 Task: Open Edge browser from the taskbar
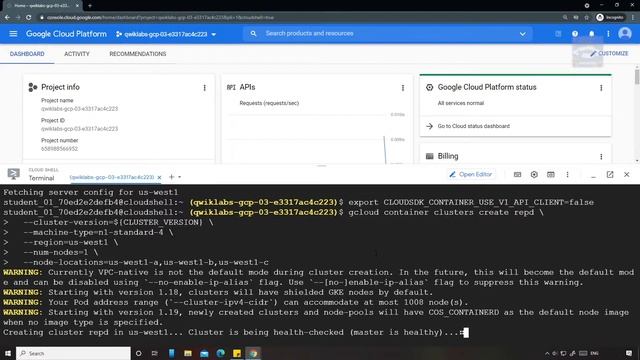tap(220, 353)
